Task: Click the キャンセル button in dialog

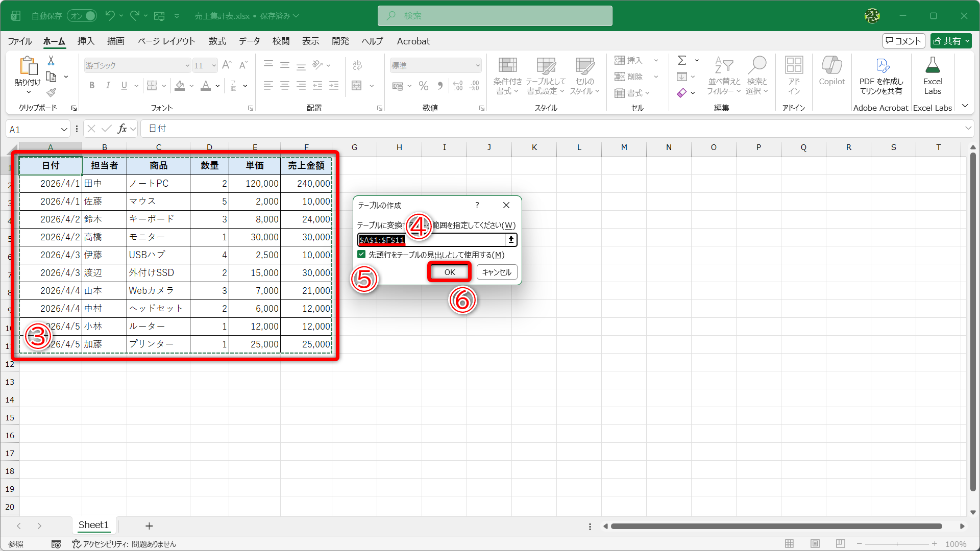Action: pos(497,272)
